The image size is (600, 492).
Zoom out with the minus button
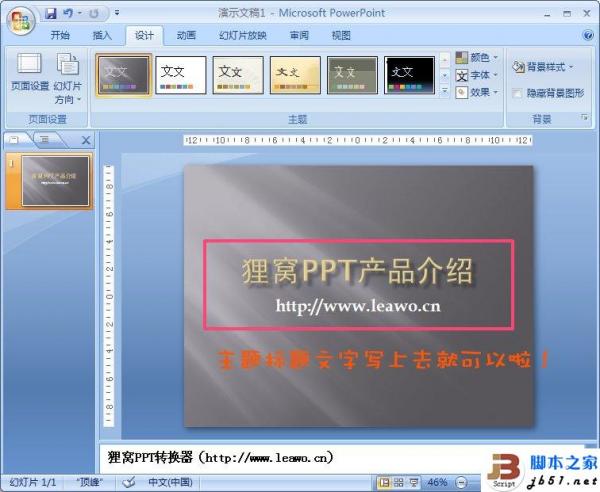tap(461, 482)
